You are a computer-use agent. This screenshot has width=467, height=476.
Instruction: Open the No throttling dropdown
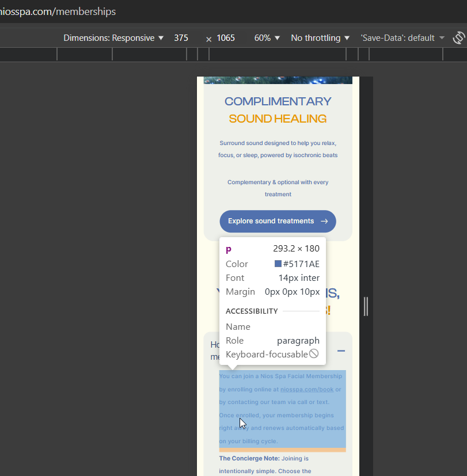click(x=320, y=38)
